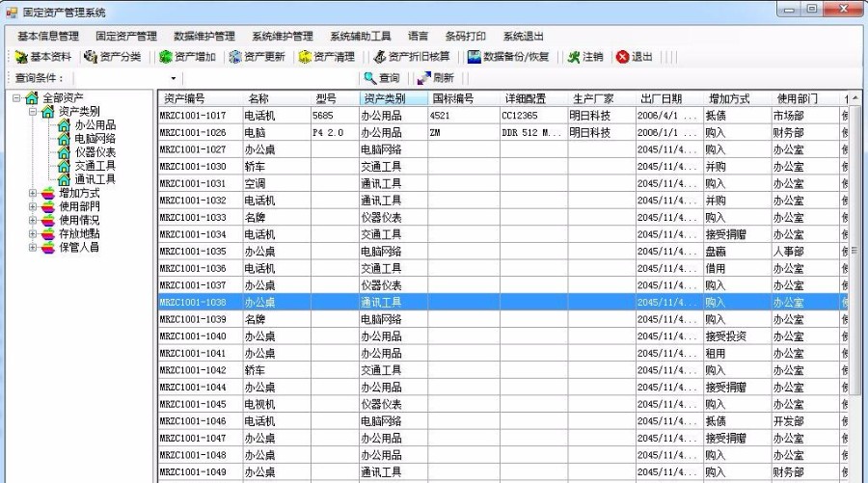The height and width of the screenshot is (483, 868).
Task: Click the 查询 search button
Action: click(382, 78)
